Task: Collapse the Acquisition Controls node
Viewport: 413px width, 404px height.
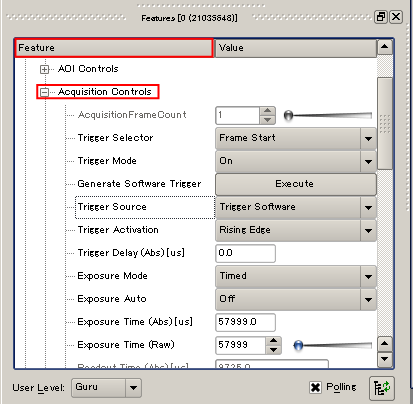Action: 44,92
